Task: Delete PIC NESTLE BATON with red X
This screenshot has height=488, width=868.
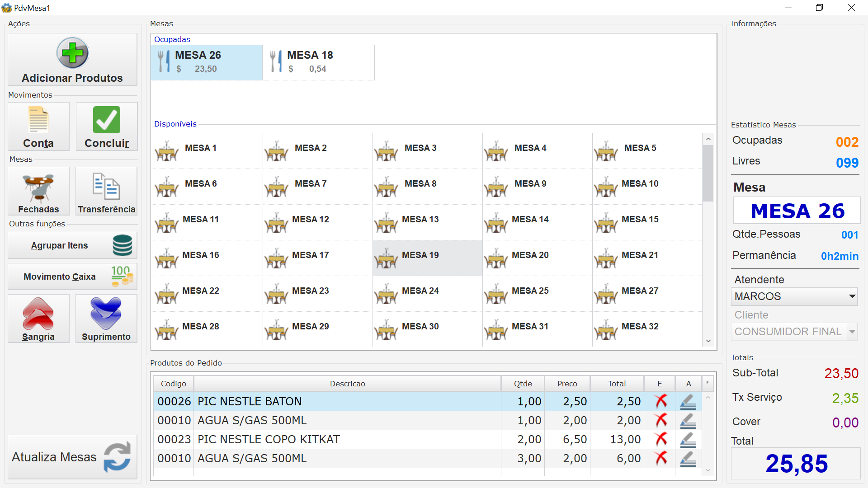Action: click(x=660, y=401)
